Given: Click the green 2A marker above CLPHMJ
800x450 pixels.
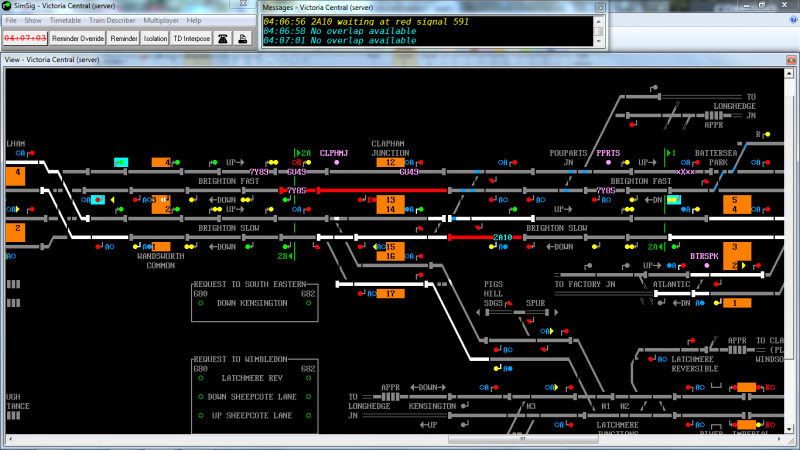Looking at the screenshot, I should tap(303, 153).
